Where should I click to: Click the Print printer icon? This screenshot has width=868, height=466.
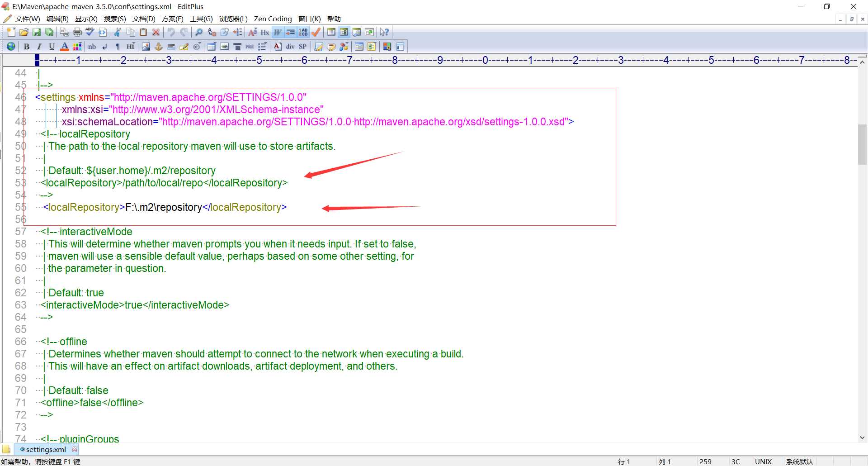tap(77, 32)
